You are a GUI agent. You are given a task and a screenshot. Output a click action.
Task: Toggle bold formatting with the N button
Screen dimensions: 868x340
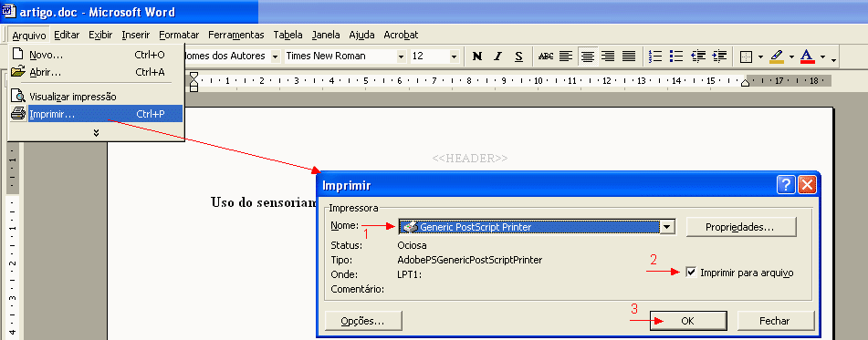click(x=477, y=56)
